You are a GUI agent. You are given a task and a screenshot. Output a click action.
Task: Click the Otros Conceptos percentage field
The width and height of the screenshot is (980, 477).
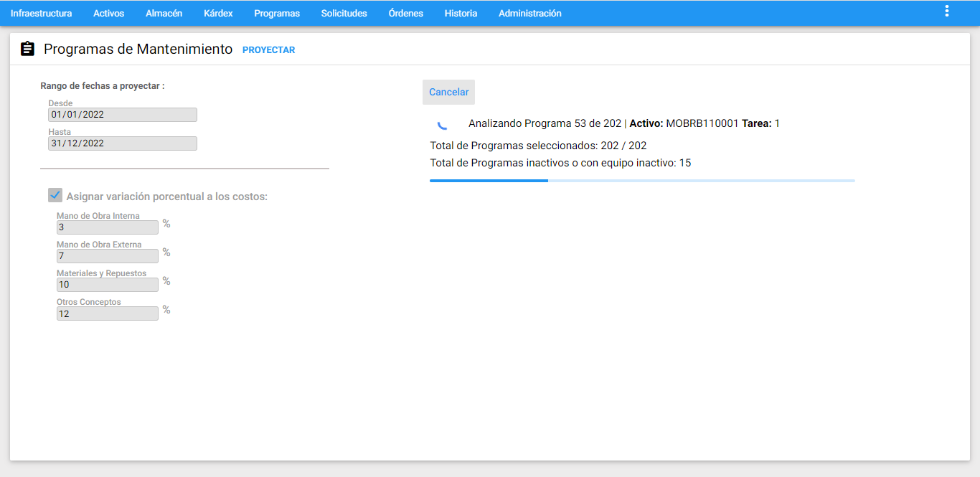coord(108,313)
